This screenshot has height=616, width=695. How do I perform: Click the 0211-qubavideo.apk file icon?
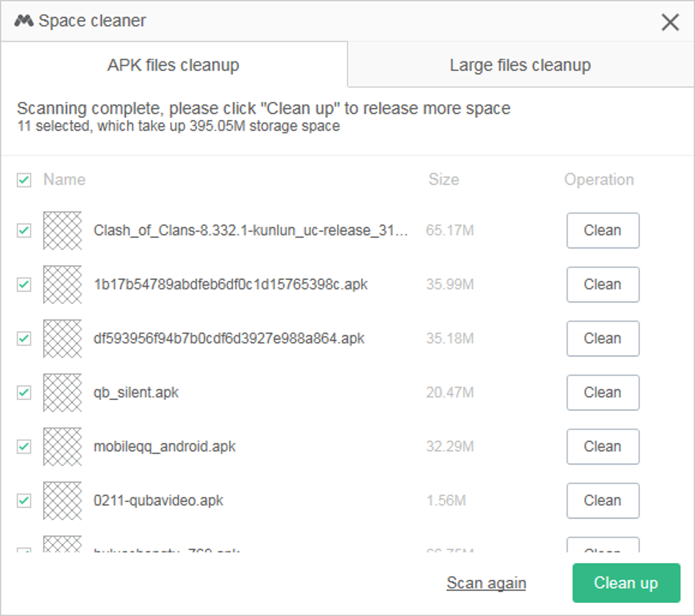point(62,501)
